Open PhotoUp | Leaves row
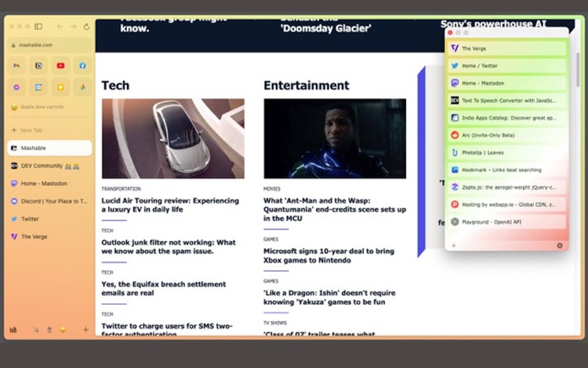 pyautogui.click(x=507, y=153)
